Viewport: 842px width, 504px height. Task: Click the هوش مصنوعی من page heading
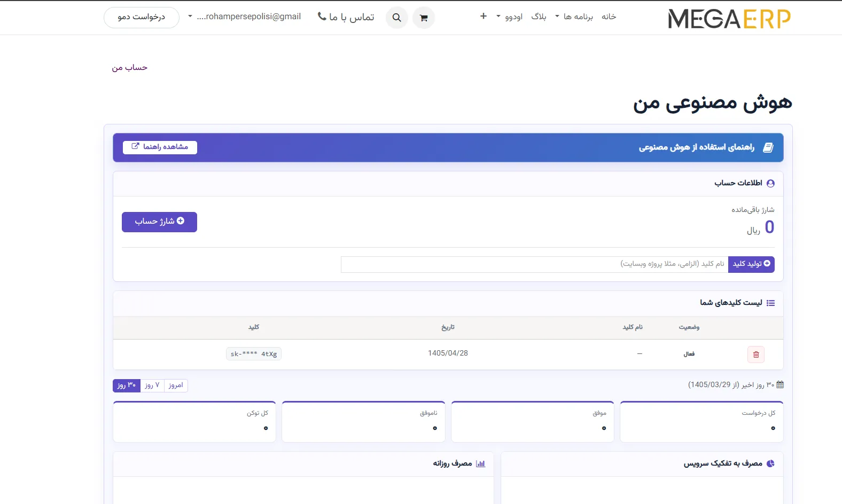(713, 103)
